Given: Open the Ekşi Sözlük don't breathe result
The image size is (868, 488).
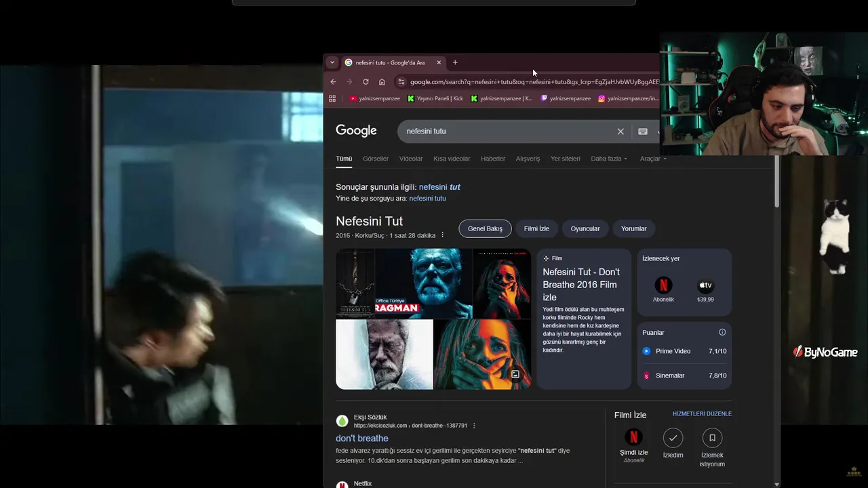Looking at the screenshot, I should (362, 439).
